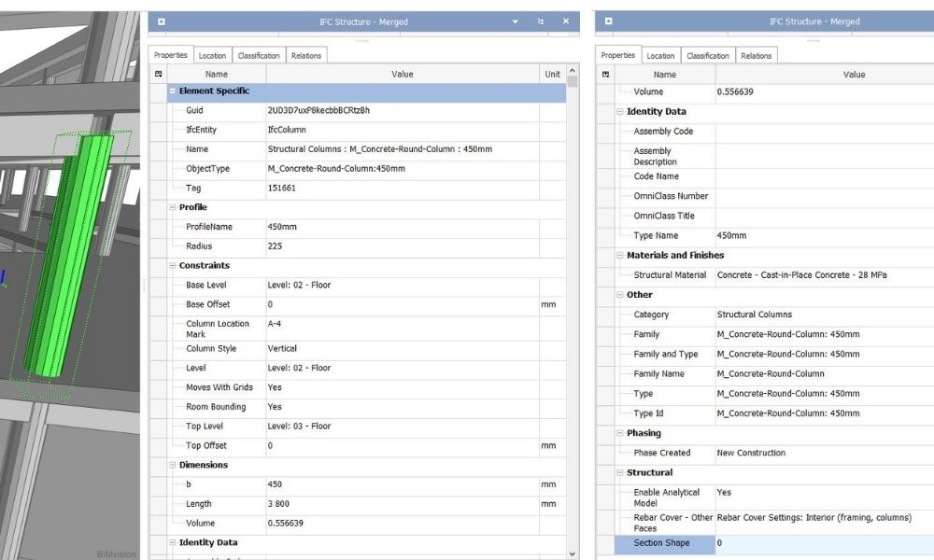Click left panel property grid options icon
The height and width of the screenshot is (560, 934).
pyautogui.click(x=159, y=74)
